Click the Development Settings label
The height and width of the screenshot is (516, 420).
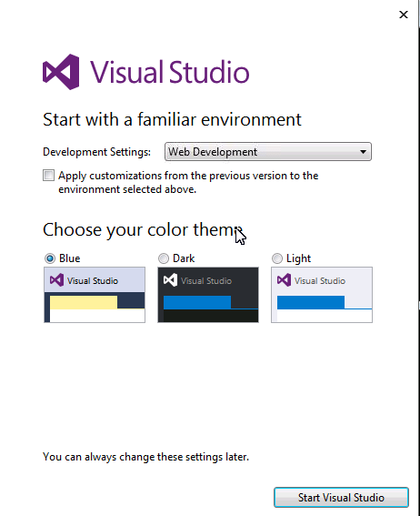coord(96,152)
